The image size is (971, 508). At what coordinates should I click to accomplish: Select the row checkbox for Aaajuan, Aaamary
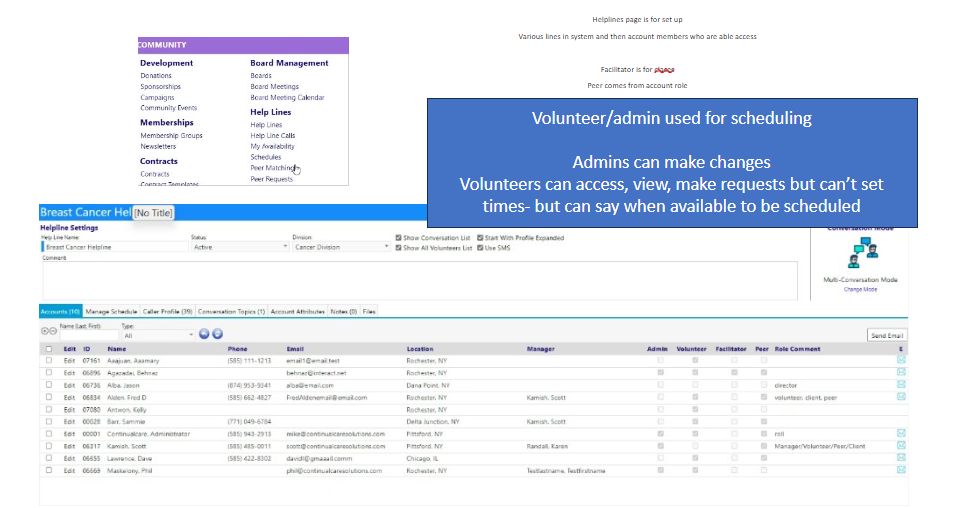pos(49,361)
